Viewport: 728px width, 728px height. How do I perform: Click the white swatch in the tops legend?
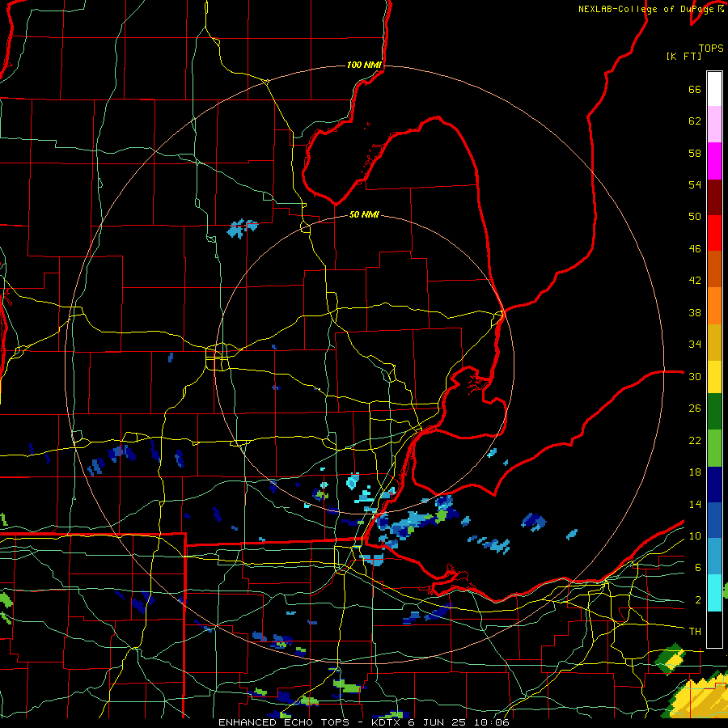coord(714,89)
